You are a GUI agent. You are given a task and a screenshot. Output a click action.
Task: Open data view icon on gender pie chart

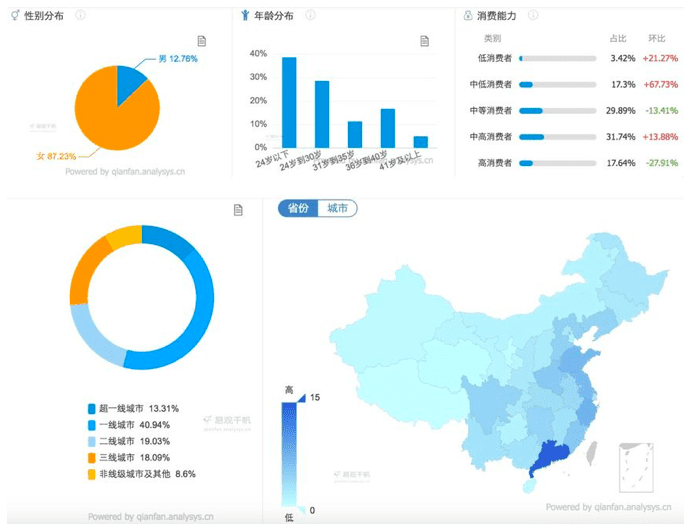point(201,41)
